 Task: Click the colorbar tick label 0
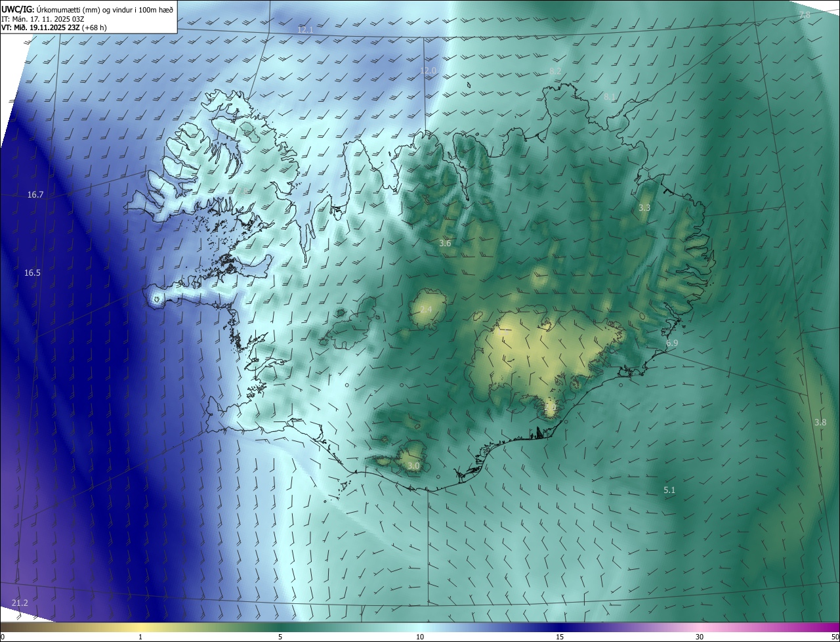[3, 637]
